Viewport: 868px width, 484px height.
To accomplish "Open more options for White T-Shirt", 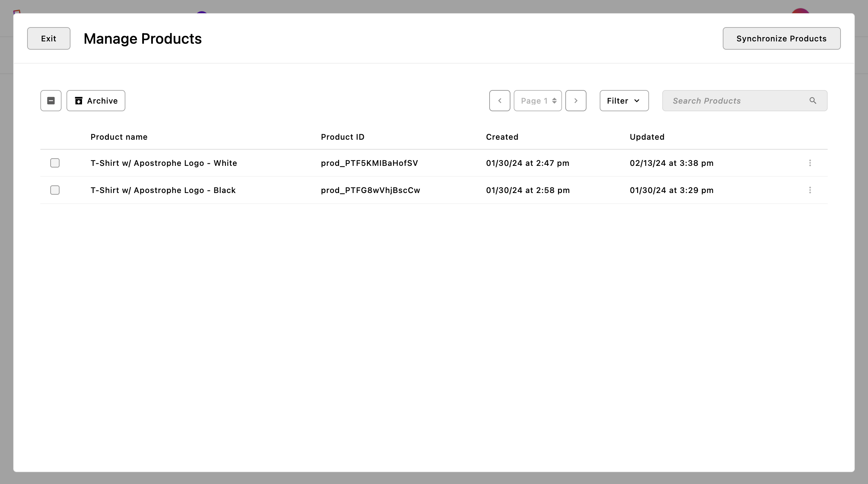I will click(x=810, y=163).
